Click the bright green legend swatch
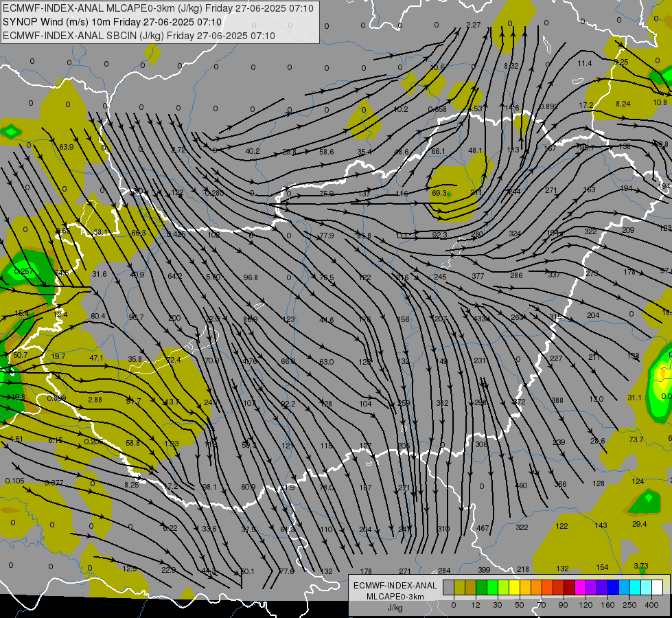 (x=492, y=588)
